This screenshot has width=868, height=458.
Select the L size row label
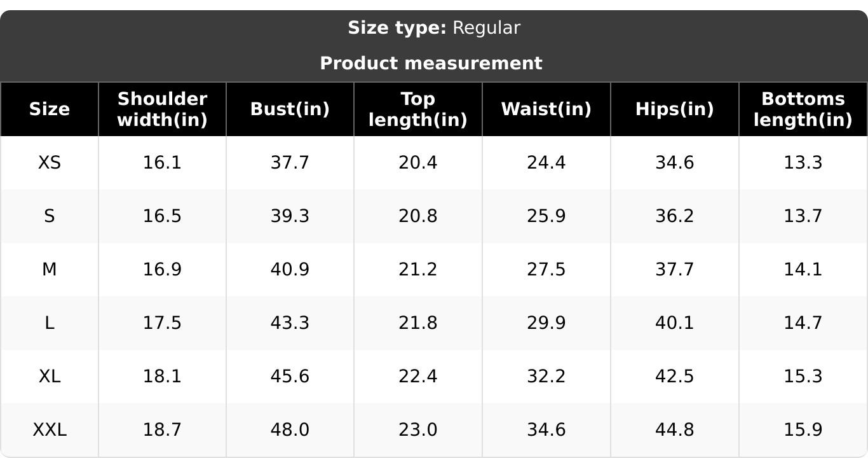coord(50,323)
